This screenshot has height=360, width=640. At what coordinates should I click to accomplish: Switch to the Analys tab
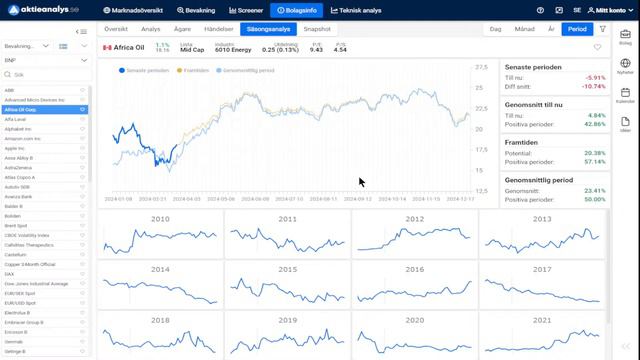(151, 29)
